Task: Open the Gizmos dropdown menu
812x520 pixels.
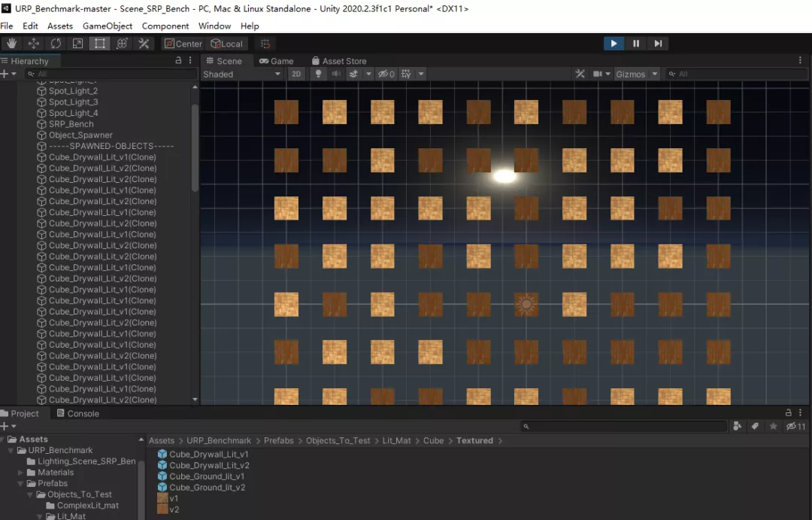Action: [636, 74]
